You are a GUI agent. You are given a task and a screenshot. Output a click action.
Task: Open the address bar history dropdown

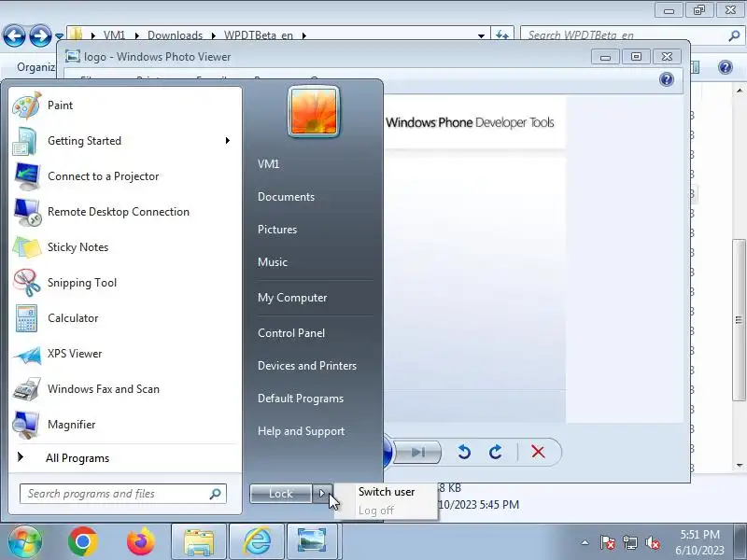coord(481,35)
